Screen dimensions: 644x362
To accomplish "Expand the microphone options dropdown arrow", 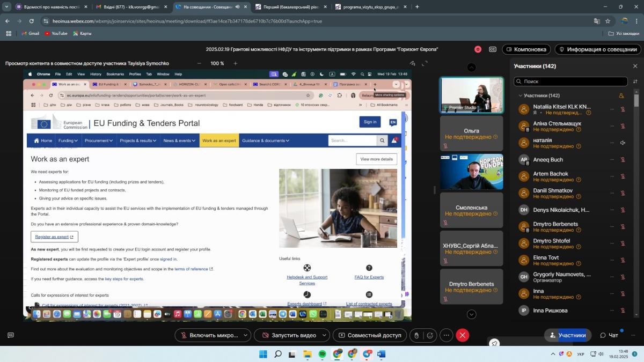I will click(245, 335).
